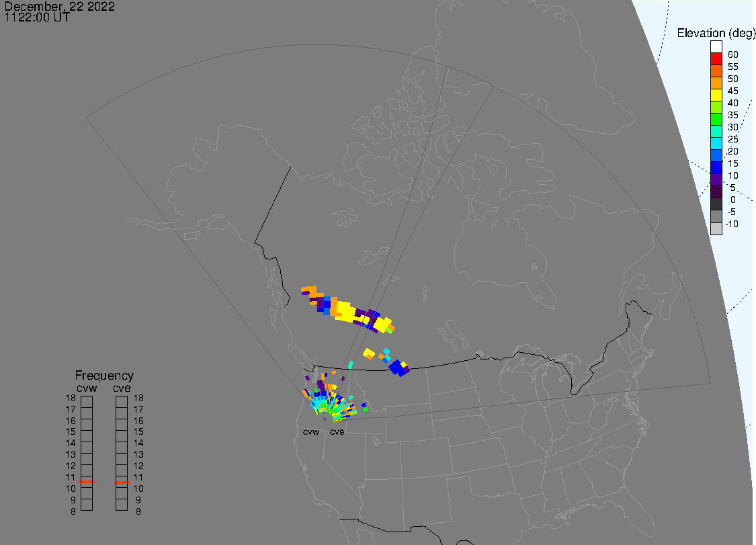Click the 30 label on elevation scale
The width and height of the screenshot is (756, 545).
733,127
